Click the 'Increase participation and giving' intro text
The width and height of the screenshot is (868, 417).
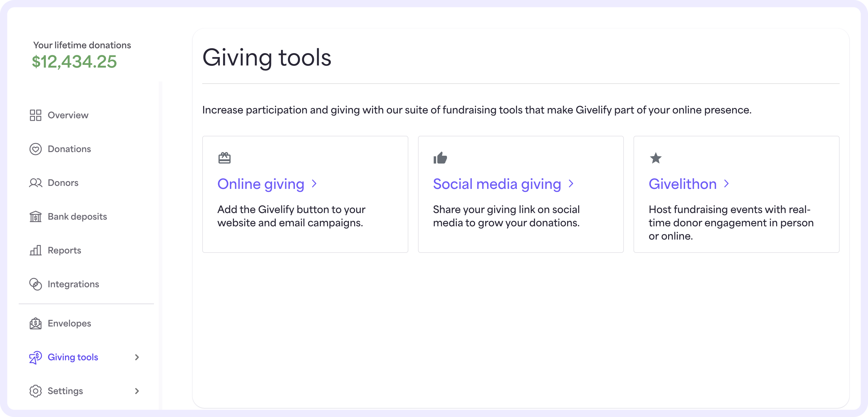(477, 110)
